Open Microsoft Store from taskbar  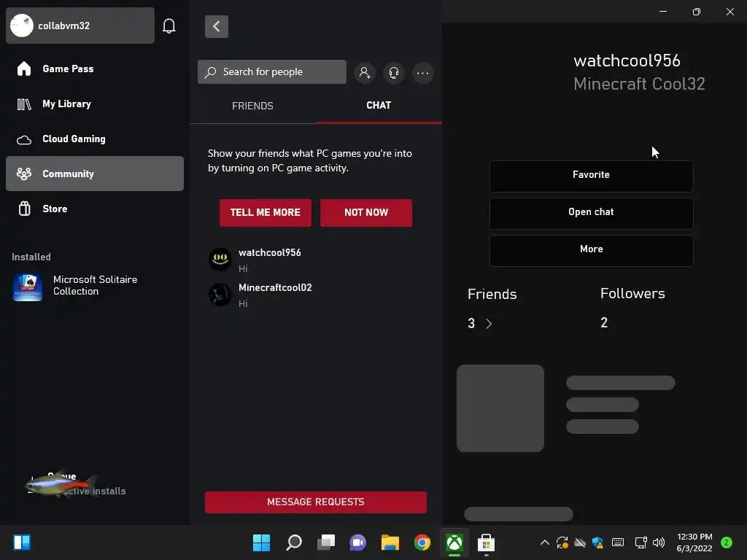[x=486, y=542]
